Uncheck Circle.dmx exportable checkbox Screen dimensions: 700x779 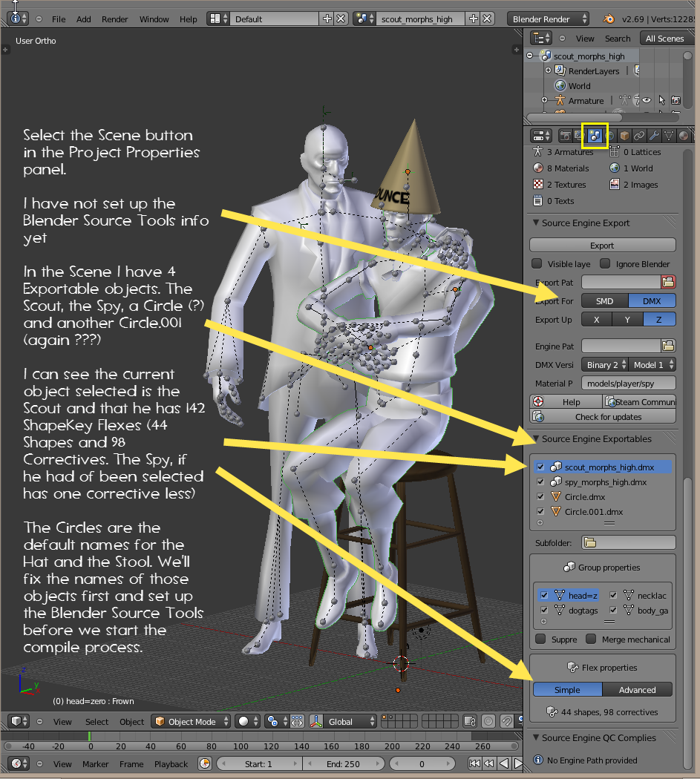[x=540, y=497]
